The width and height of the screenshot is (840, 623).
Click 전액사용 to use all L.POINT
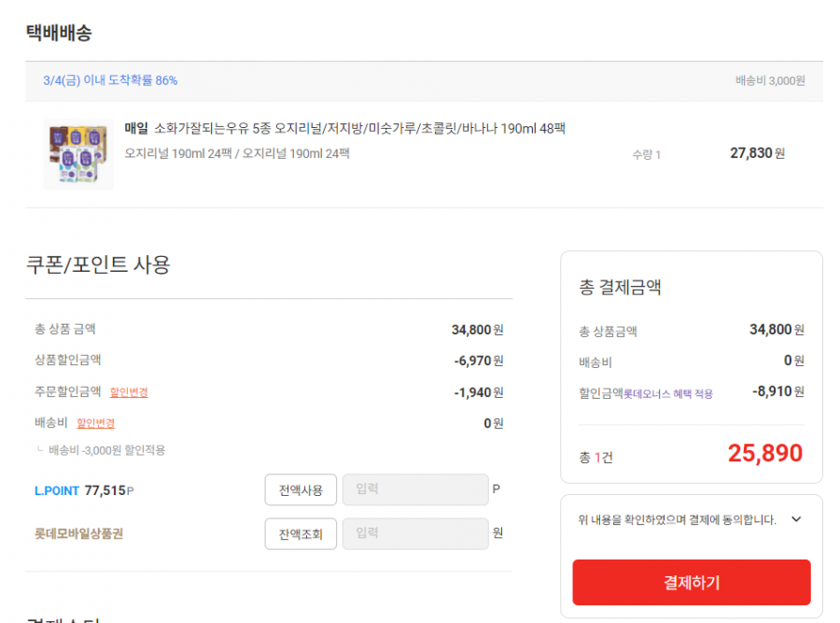(301, 489)
